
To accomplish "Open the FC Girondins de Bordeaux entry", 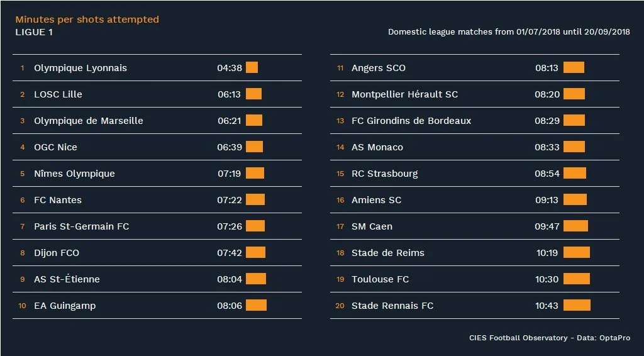I will 411,121.
